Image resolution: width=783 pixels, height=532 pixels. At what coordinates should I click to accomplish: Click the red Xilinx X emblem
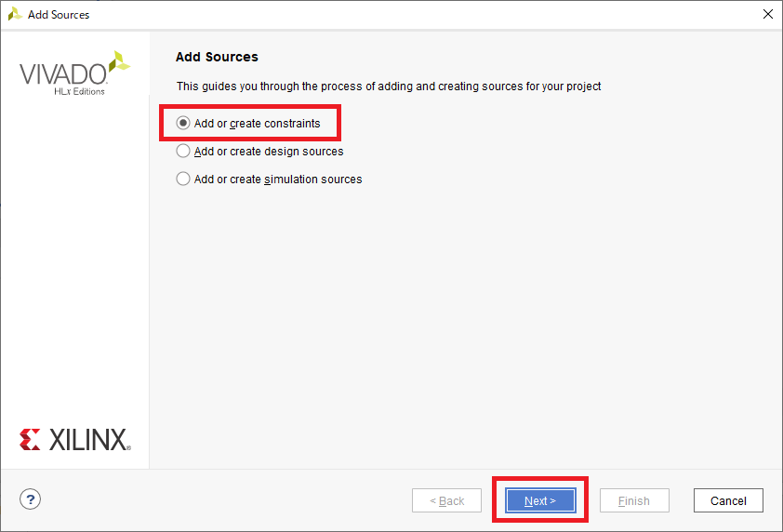30,440
